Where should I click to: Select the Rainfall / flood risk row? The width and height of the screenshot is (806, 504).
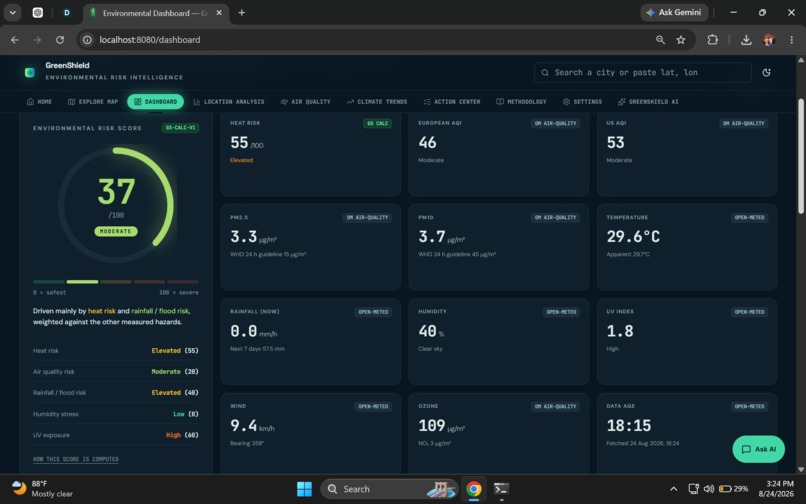[x=116, y=392]
